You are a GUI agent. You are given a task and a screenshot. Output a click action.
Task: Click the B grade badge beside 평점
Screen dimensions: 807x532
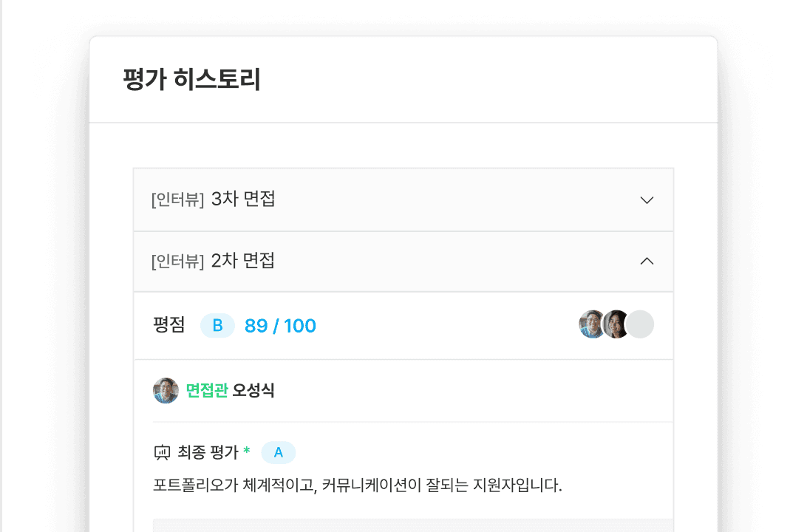[x=217, y=326]
